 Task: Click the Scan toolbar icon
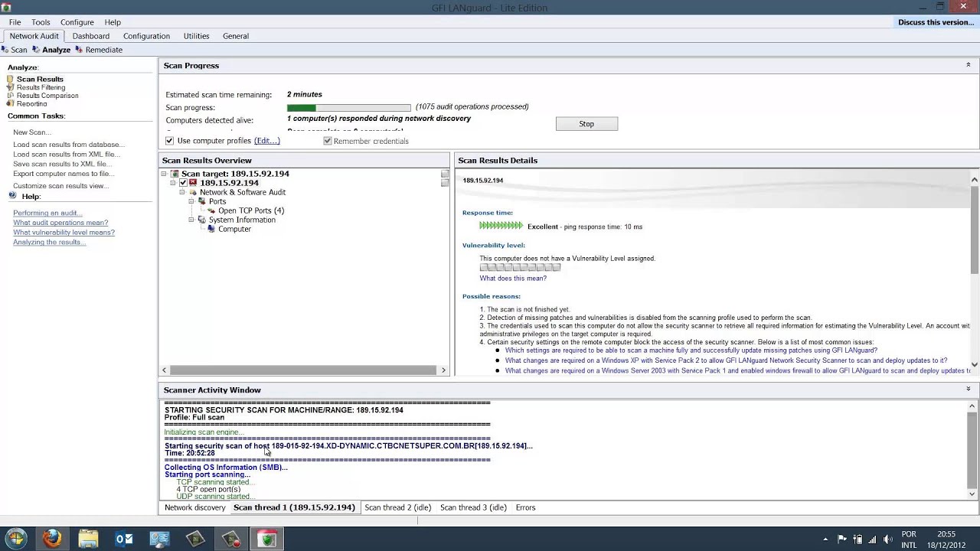pos(5,50)
